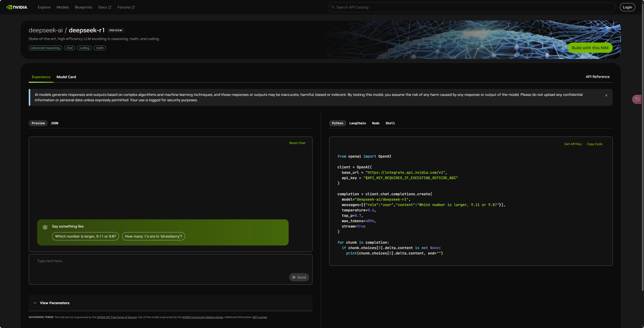Click the Forums external link icon
Screen dimensions: 644x328
tap(133, 7)
